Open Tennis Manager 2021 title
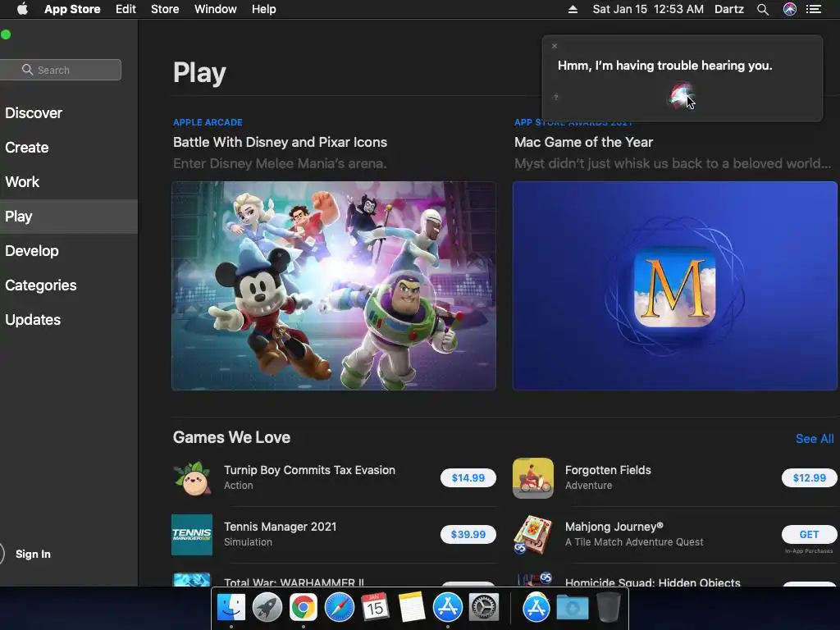The image size is (840, 630). point(281,527)
